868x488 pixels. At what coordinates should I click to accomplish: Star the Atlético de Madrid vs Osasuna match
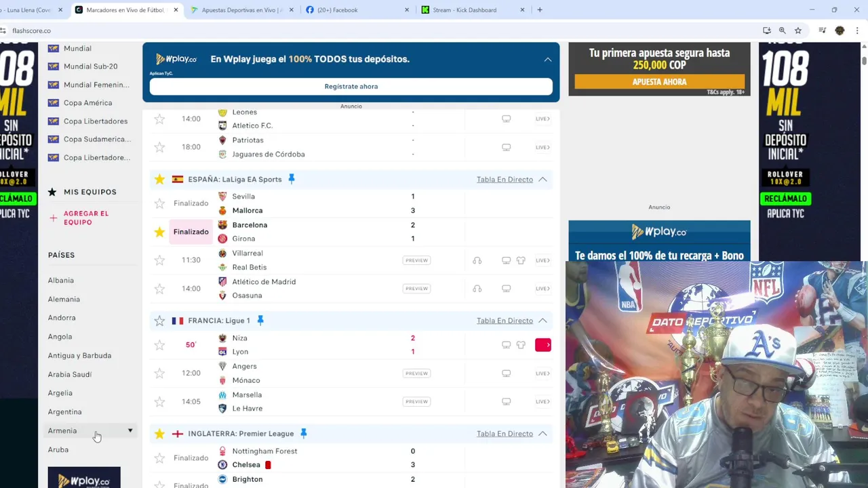(x=159, y=289)
